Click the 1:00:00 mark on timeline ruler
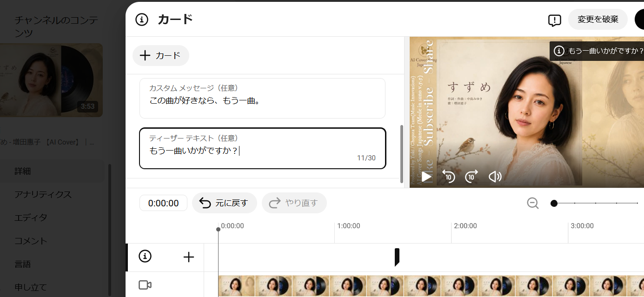Image resolution: width=644 pixels, height=297 pixels. (x=349, y=226)
